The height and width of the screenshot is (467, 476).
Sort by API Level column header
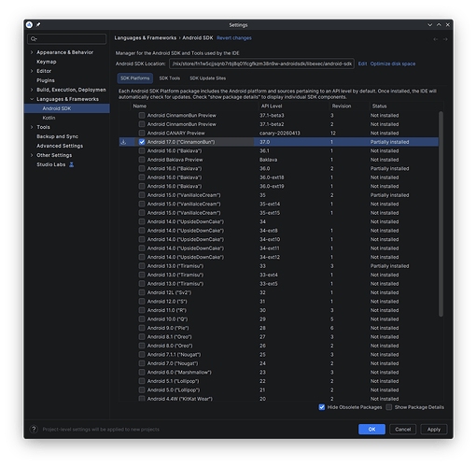272,106
